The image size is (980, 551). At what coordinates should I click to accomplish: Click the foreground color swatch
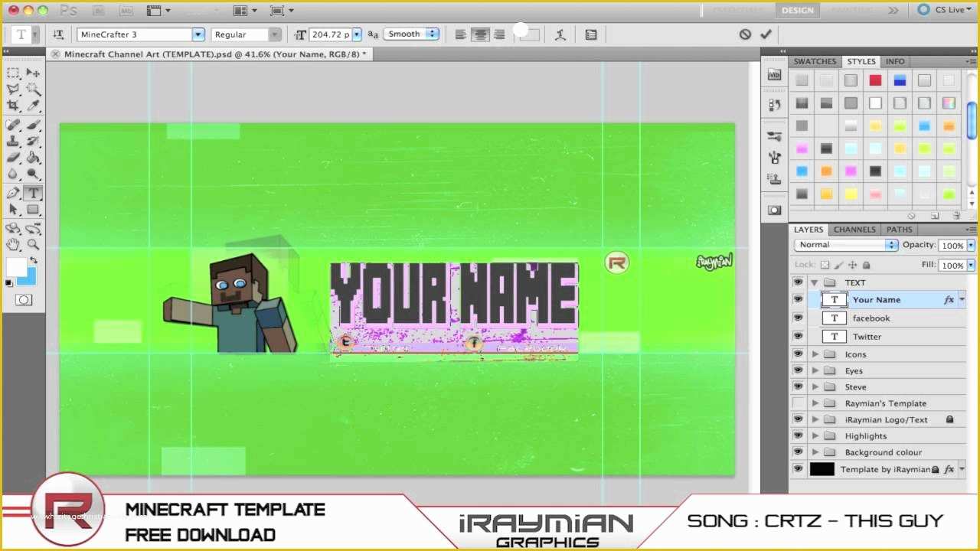tap(15, 267)
